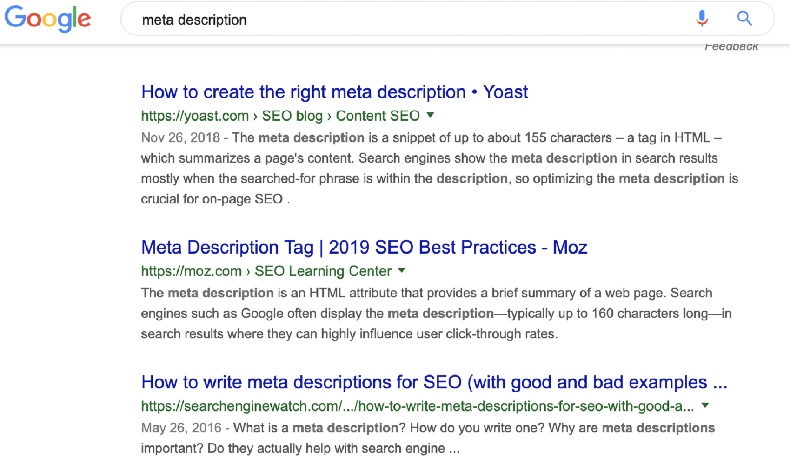Expand dropdown arrow beside searchenginewatch URL
This screenshot has height=464, width=790.
(x=705, y=405)
